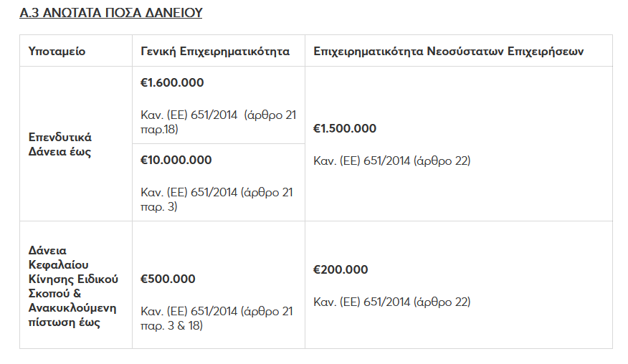Click the regulation text ending παρ. 3 & 18)
Screen dimensions: 628x364
[x=217, y=318]
